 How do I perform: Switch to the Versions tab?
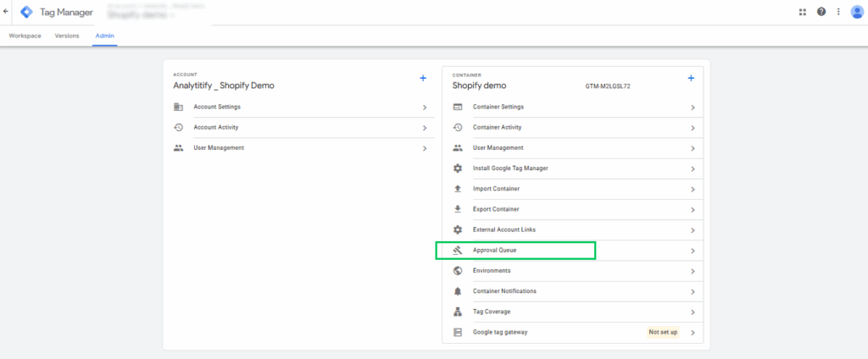coord(67,36)
